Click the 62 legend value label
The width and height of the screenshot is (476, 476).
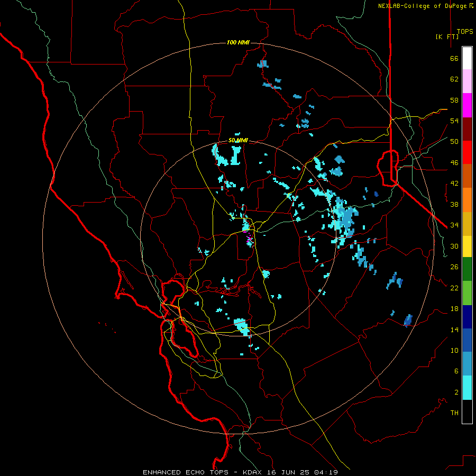coord(454,79)
